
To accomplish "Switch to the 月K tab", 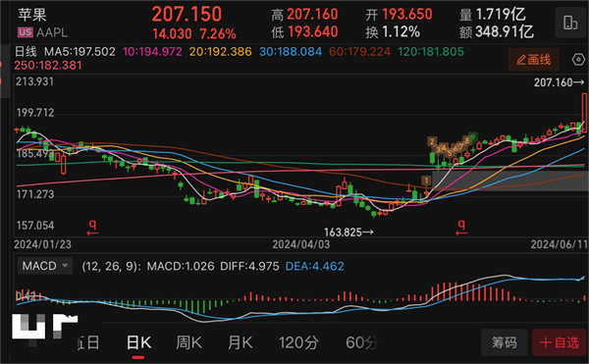I will click(241, 342).
